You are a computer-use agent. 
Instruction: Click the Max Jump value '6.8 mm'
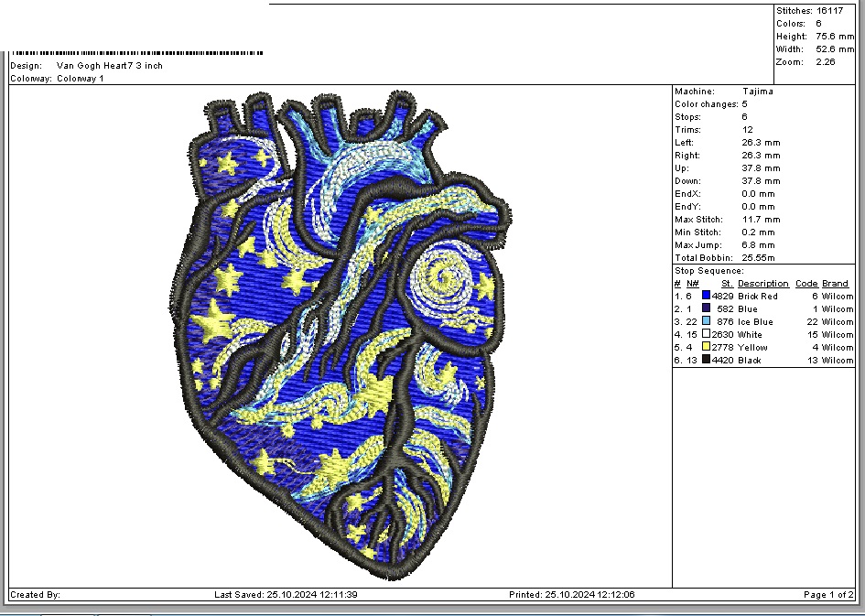coord(759,245)
